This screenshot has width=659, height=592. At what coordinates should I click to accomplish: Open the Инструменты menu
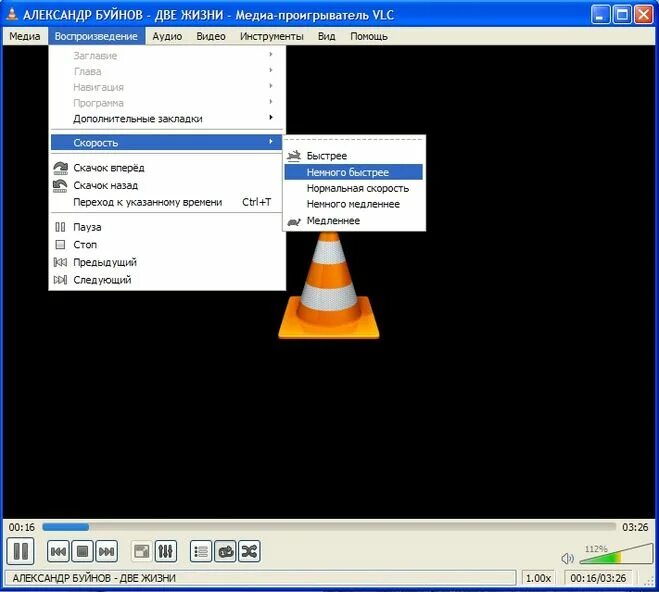pyautogui.click(x=272, y=37)
